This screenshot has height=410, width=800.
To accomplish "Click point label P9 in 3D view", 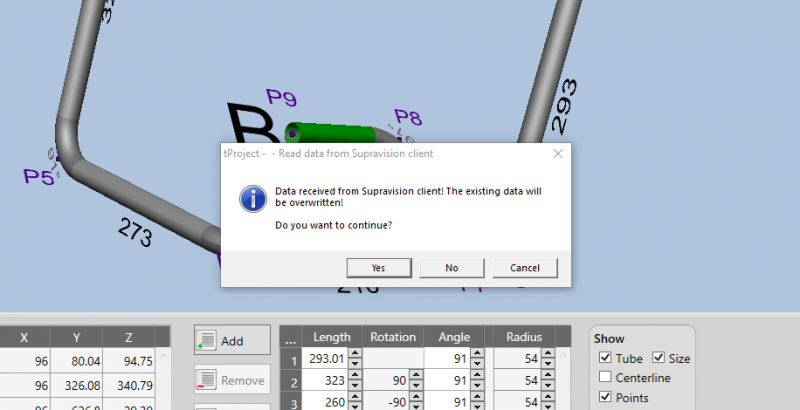I will [x=281, y=97].
